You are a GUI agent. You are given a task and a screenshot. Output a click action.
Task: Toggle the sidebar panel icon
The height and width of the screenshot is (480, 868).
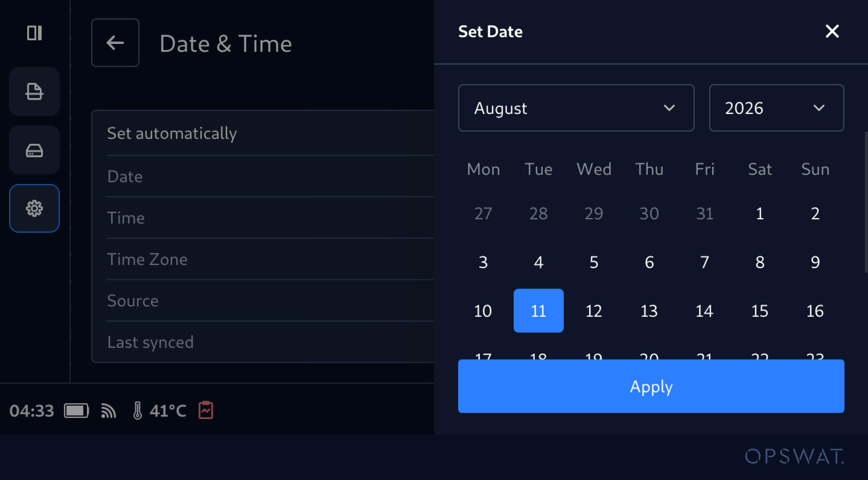tap(34, 33)
